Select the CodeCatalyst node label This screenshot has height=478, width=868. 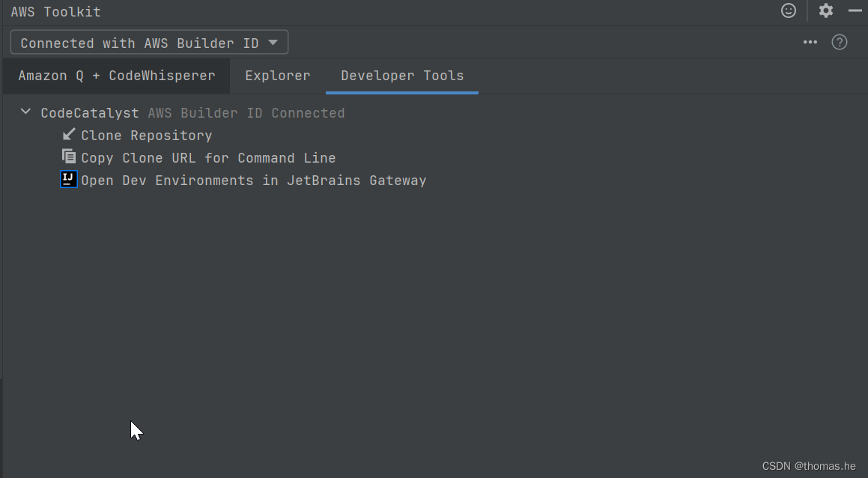[x=90, y=113]
